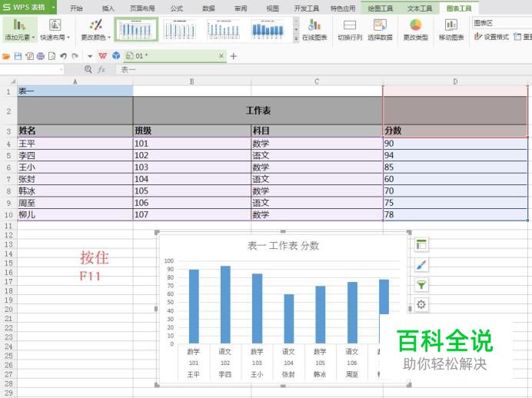The height and width of the screenshot is (398, 532).
Task: Click 切换行列 (Switch Row/Column) icon
Action: [350, 25]
